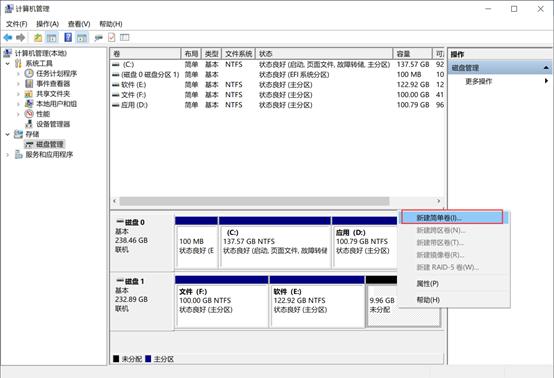
Task: Click the volume list scroll-right arrow
Action: pyautogui.click(x=439, y=201)
